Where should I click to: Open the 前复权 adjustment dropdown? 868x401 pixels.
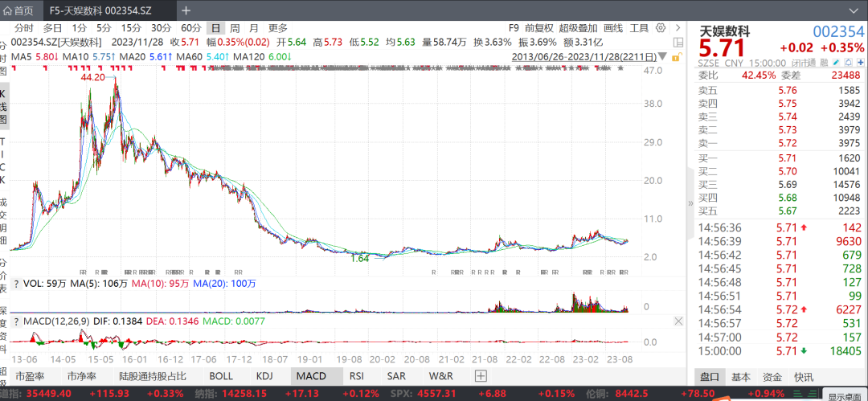[x=538, y=28]
